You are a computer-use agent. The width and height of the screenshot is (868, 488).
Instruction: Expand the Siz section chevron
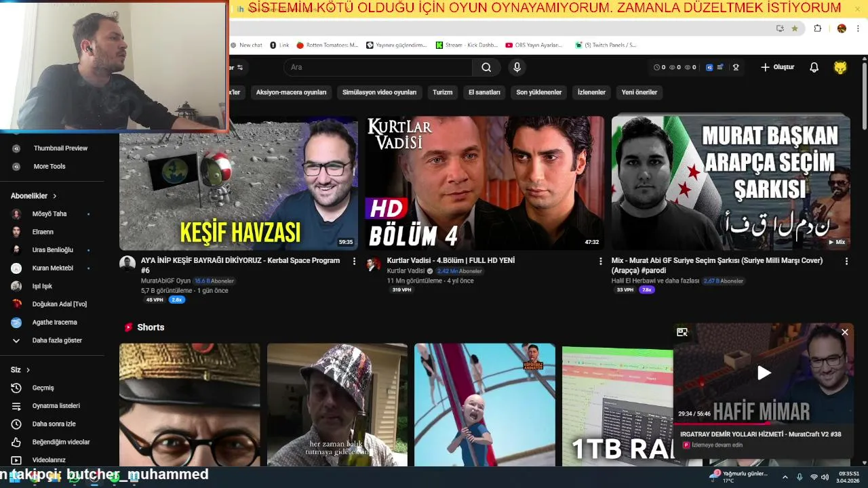tap(28, 370)
